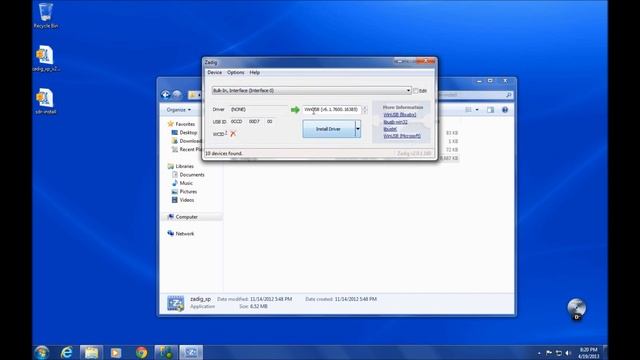Click the Action Center flag tray icon
The width and height of the screenshot is (640, 360).
[x=549, y=353]
